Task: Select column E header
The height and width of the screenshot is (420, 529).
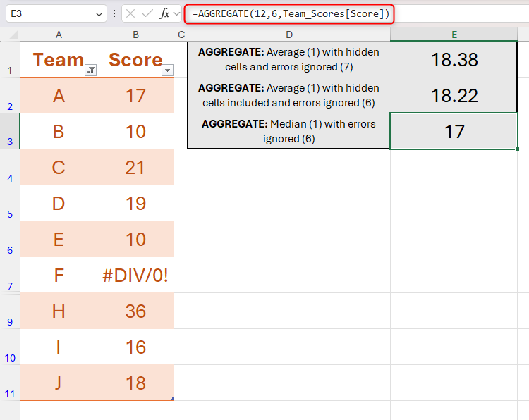Action: 454,35
